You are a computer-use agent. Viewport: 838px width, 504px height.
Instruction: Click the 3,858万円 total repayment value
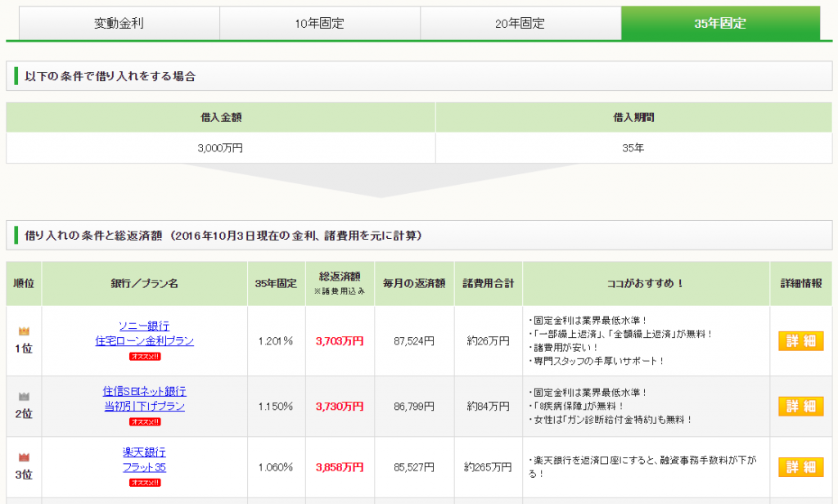(x=340, y=467)
